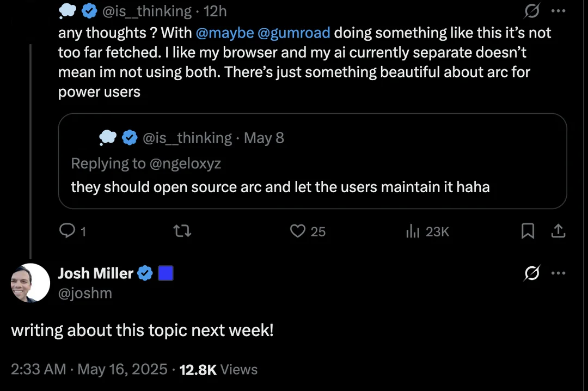Click the 2:33 AM May 16 timestamp
The height and width of the screenshot is (391, 588).
(x=89, y=369)
